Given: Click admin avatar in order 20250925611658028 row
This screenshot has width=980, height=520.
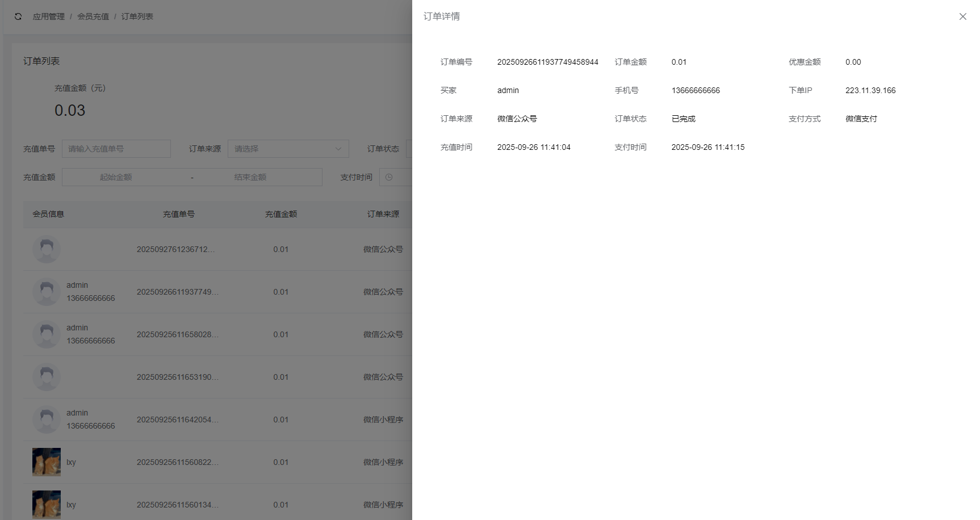Looking at the screenshot, I should tap(47, 334).
